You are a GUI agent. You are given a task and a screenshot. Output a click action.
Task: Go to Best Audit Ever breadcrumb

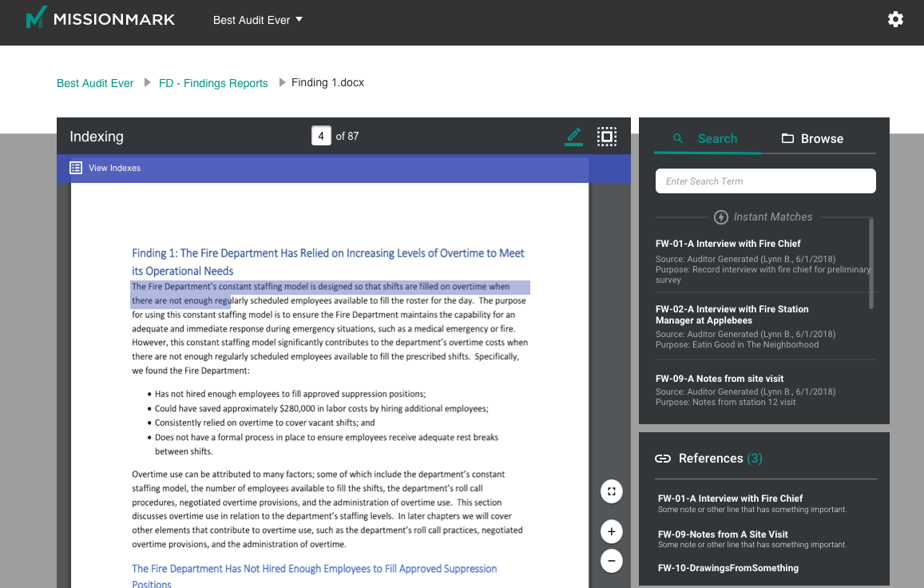(x=95, y=83)
